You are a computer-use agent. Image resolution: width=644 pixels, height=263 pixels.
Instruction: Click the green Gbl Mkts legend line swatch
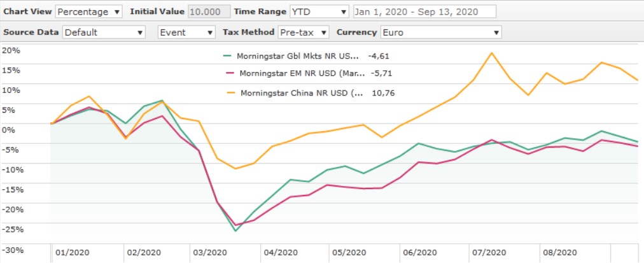tap(228, 55)
